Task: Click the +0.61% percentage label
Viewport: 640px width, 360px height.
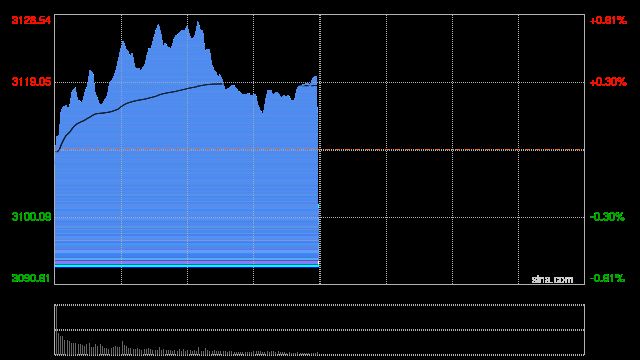Action: tap(608, 20)
